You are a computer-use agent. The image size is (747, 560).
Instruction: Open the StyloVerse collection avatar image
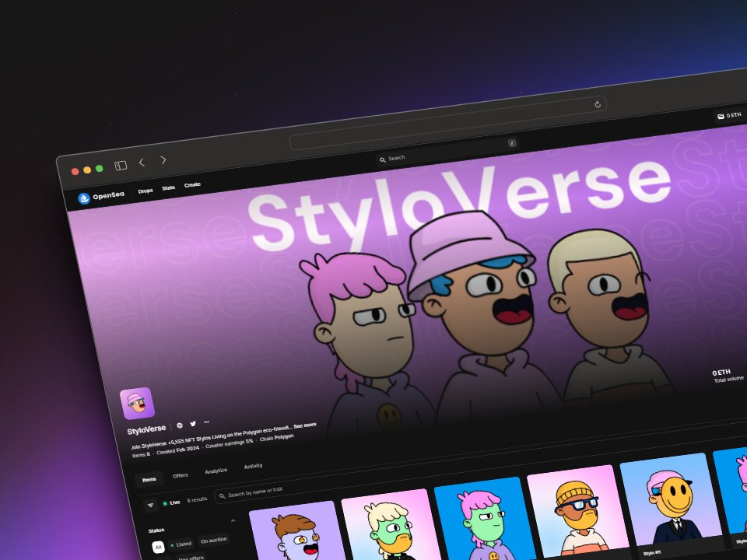tap(137, 404)
